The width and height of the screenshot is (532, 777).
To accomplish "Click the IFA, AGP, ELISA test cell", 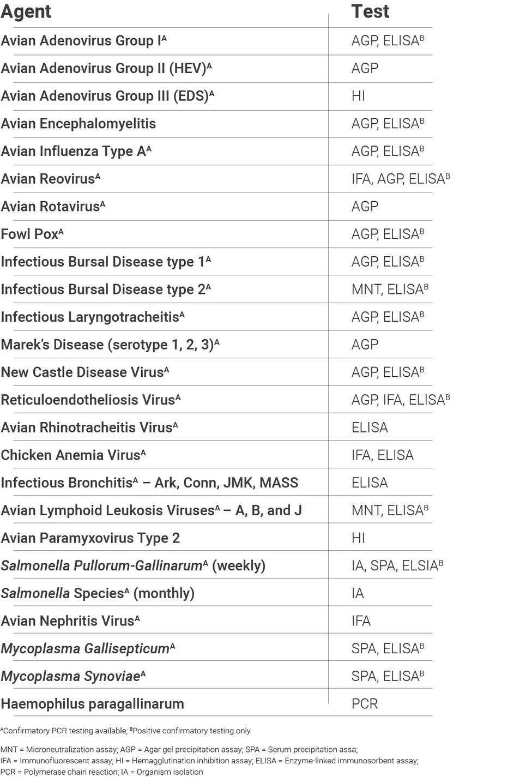I will coord(401,179).
